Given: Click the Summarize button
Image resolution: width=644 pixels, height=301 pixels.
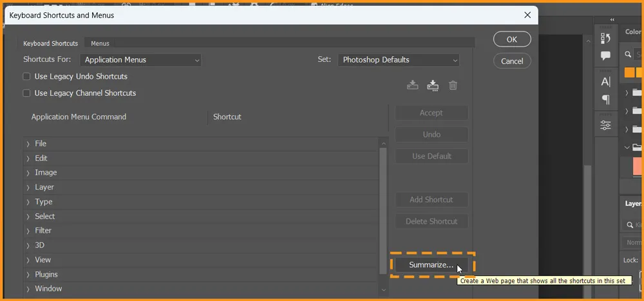Looking at the screenshot, I should coord(431,265).
